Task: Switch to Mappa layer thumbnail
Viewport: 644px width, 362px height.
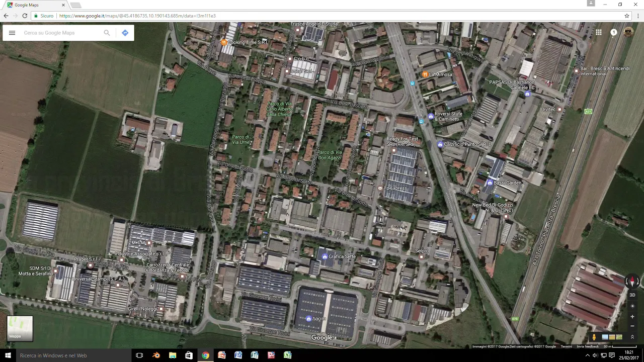Action: pos(20,328)
